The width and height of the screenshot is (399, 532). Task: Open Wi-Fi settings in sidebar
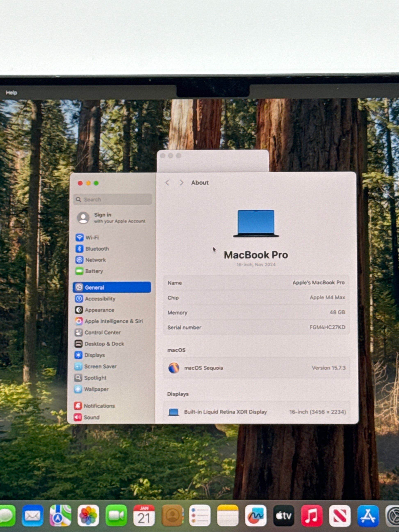point(92,237)
